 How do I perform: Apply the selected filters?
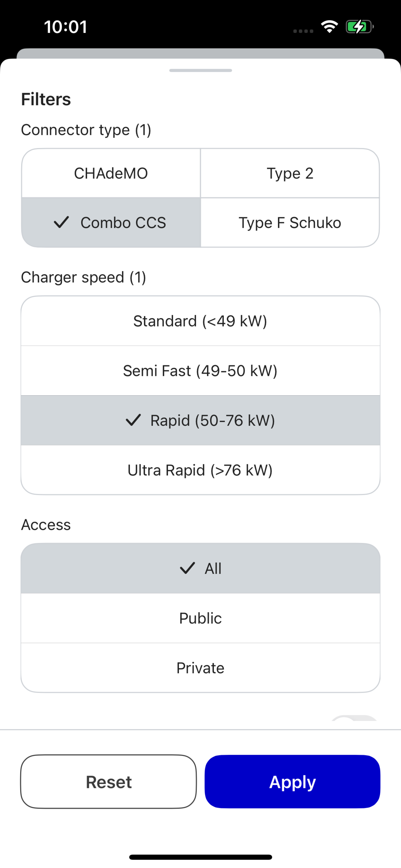coord(293,782)
